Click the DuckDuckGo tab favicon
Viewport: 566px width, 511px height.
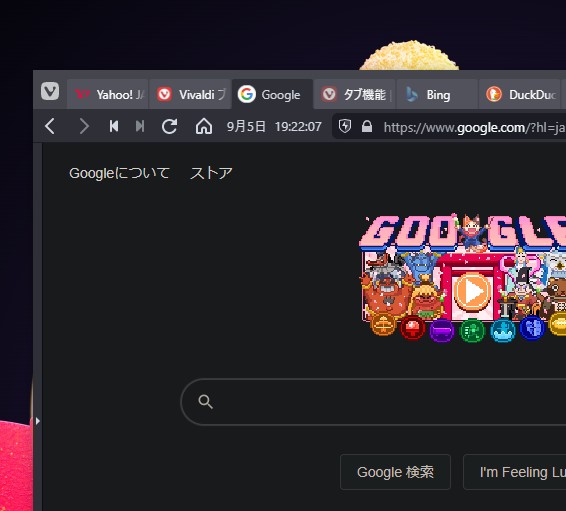tap(494, 95)
